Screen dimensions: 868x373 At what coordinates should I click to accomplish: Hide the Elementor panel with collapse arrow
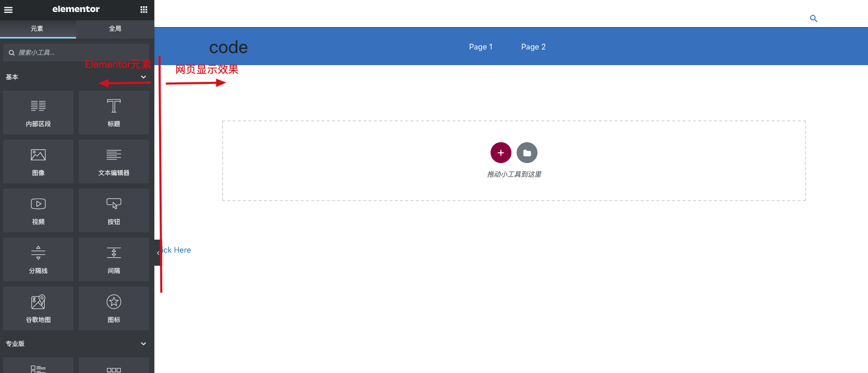click(x=157, y=253)
